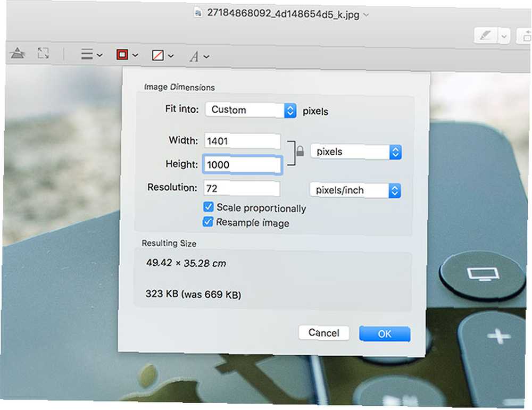Uncheck Scale proportionally checkbox
Image resolution: width=532 pixels, height=410 pixels.
(x=209, y=207)
